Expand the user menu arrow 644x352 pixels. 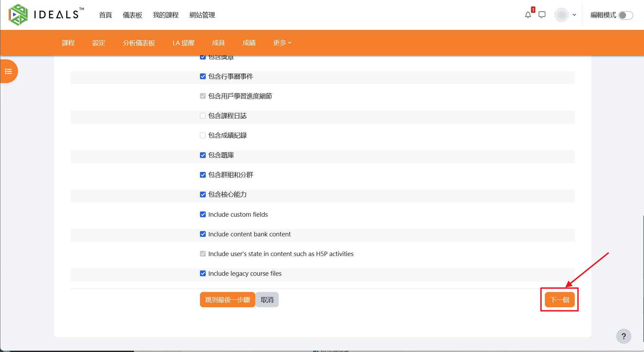[574, 15]
